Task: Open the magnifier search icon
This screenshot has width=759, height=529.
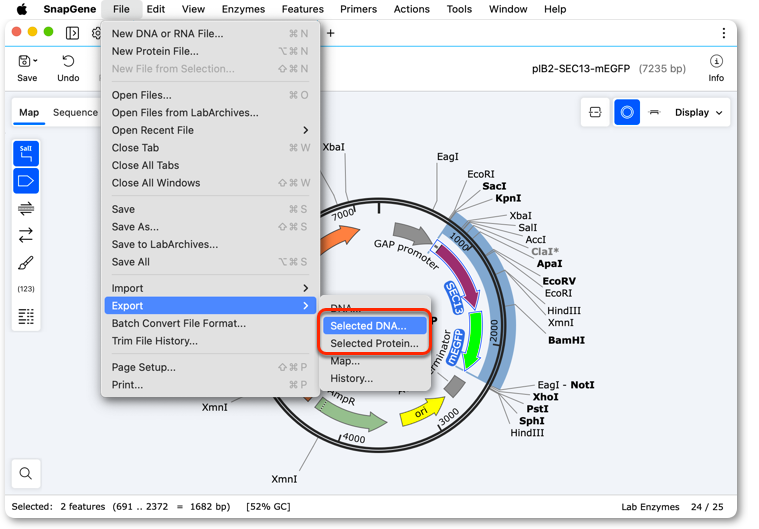Action: click(26, 473)
